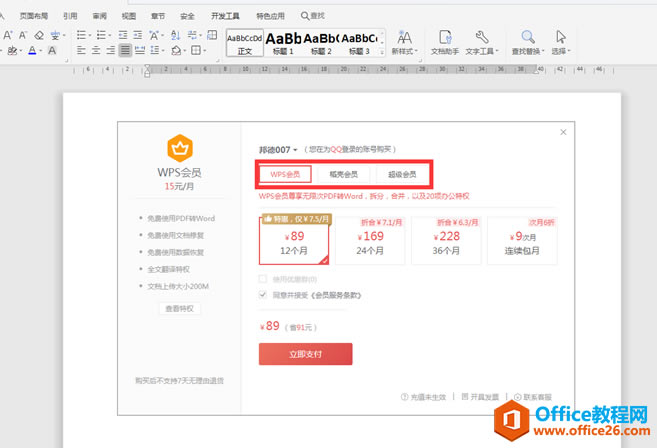
Task: Select the ¥228 36个月 plan
Action: pos(447,241)
